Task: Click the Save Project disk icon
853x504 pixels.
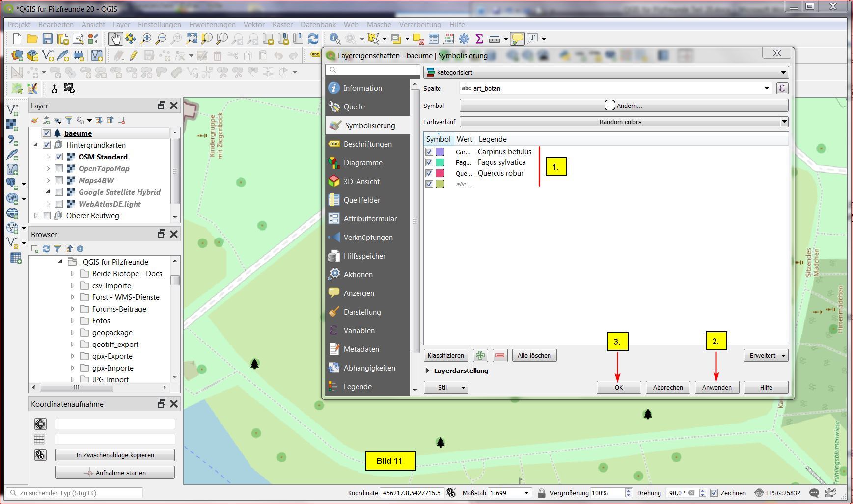Action: pyautogui.click(x=47, y=39)
